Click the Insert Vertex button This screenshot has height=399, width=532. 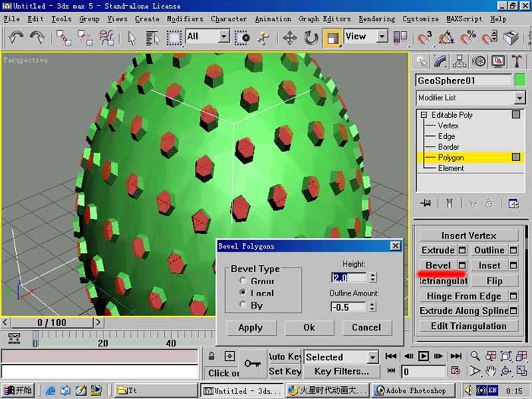point(469,235)
